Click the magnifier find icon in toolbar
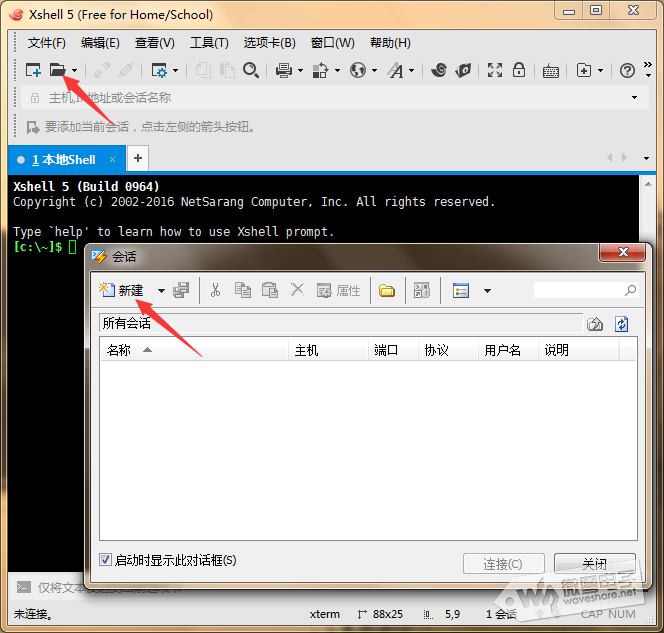The height and width of the screenshot is (633, 664). coord(251,70)
